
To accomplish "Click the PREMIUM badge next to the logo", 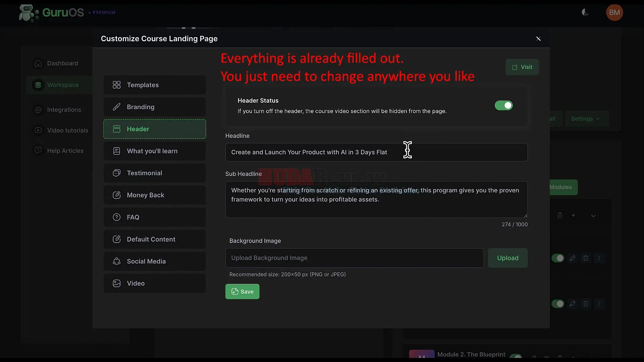I will [102, 12].
